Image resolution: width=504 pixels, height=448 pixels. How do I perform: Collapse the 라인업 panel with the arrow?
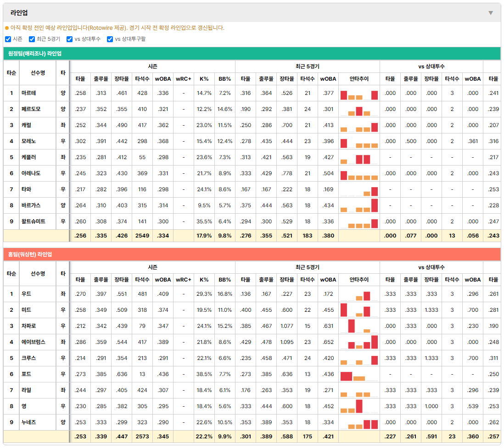pos(490,13)
